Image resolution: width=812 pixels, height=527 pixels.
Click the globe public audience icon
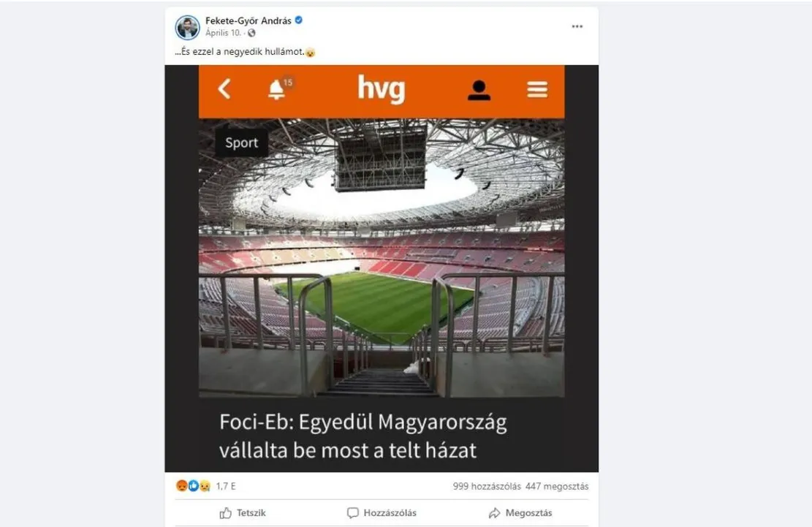[x=251, y=33]
